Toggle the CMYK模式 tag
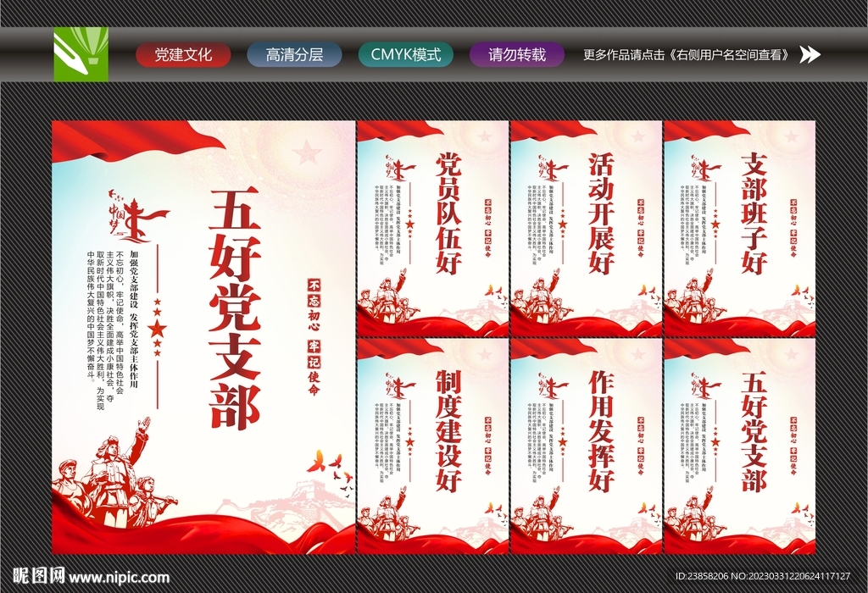868x593 pixels. [406, 54]
